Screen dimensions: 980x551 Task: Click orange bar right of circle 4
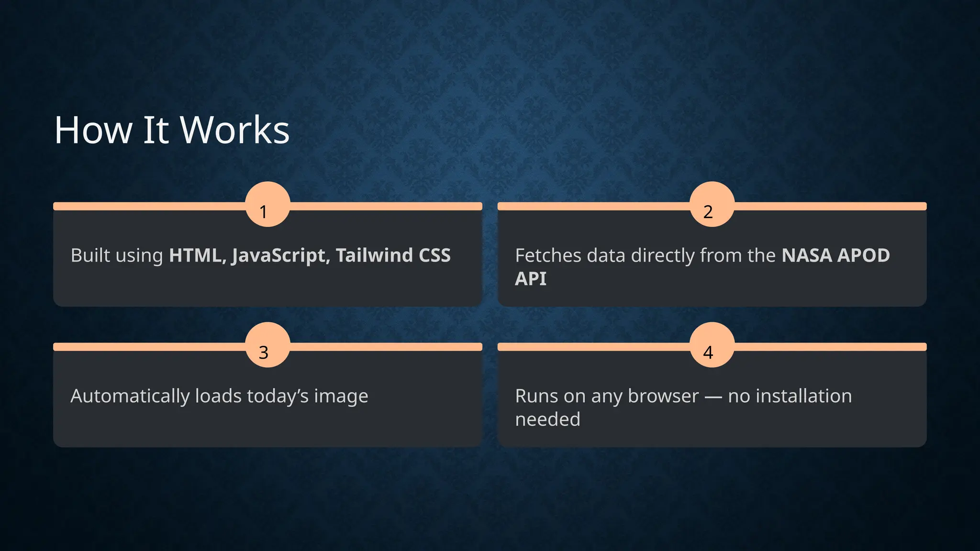click(x=830, y=347)
